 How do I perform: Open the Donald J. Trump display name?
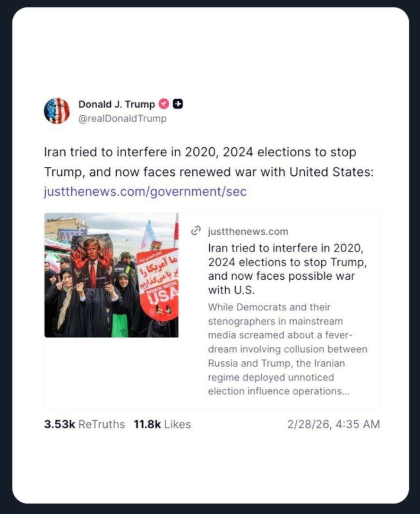[x=116, y=104]
